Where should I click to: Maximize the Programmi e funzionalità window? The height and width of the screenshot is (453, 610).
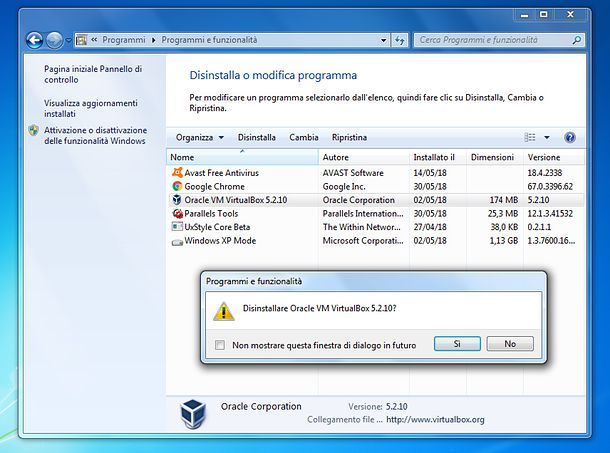(543, 15)
